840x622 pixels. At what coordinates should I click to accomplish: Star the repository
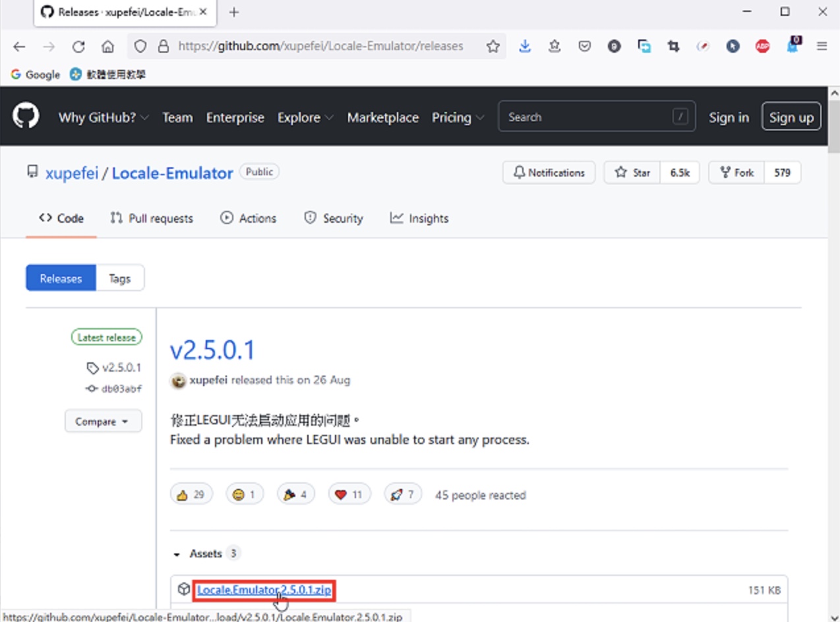click(632, 173)
